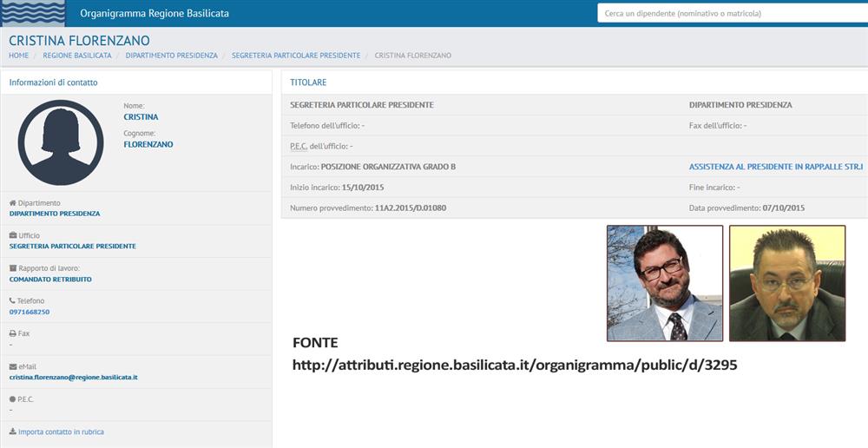Click the phone icon beside Telefono
The image size is (868, 448).
[x=12, y=301]
